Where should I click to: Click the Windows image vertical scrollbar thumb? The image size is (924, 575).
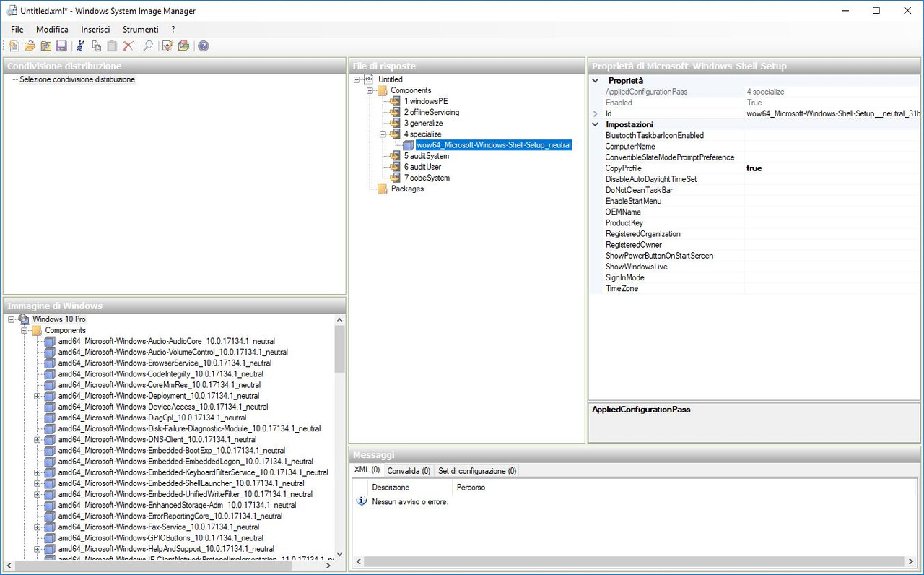coord(340,349)
